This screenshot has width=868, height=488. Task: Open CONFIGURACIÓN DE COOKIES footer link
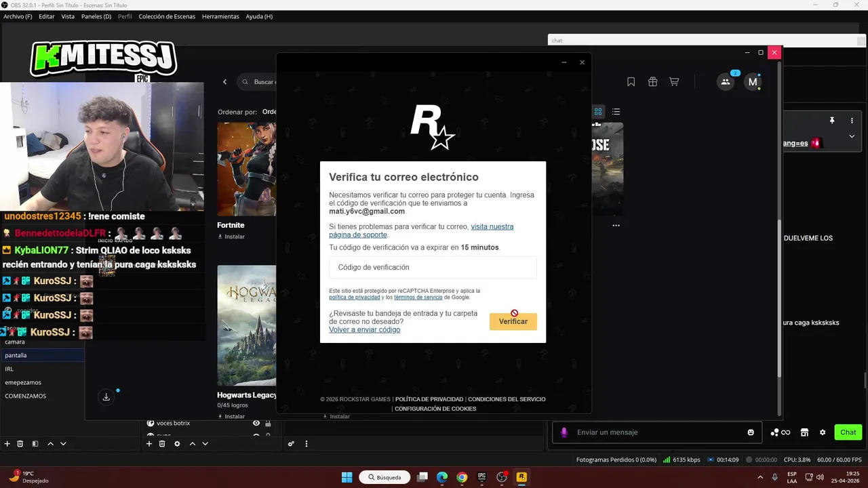[435, 409]
